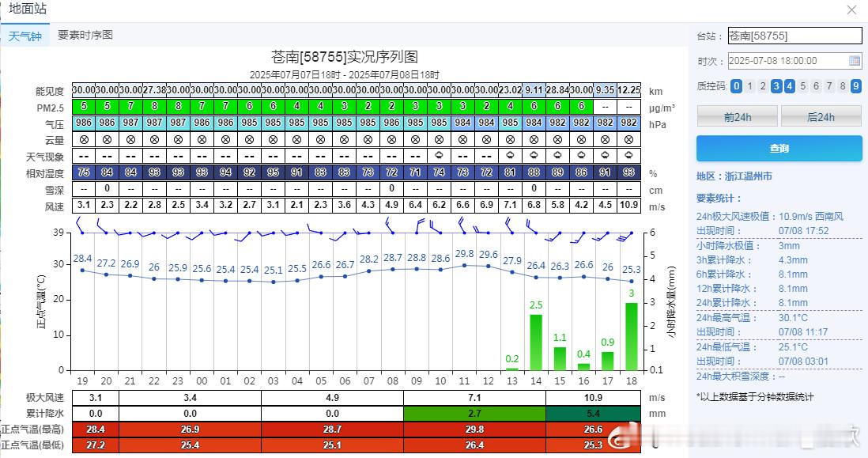This screenshot has width=868, height=458.
Task: Click the small green bar labeled 0.4
Action: point(583,366)
